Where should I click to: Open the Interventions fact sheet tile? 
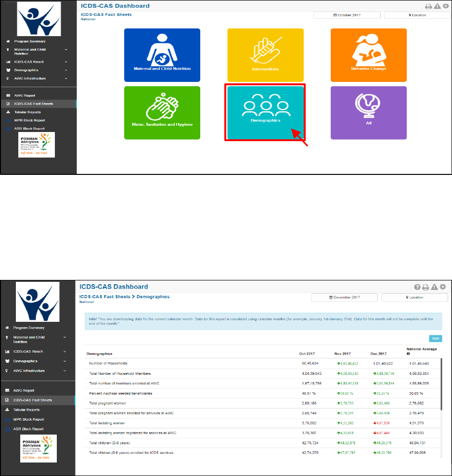click(265, 55)
